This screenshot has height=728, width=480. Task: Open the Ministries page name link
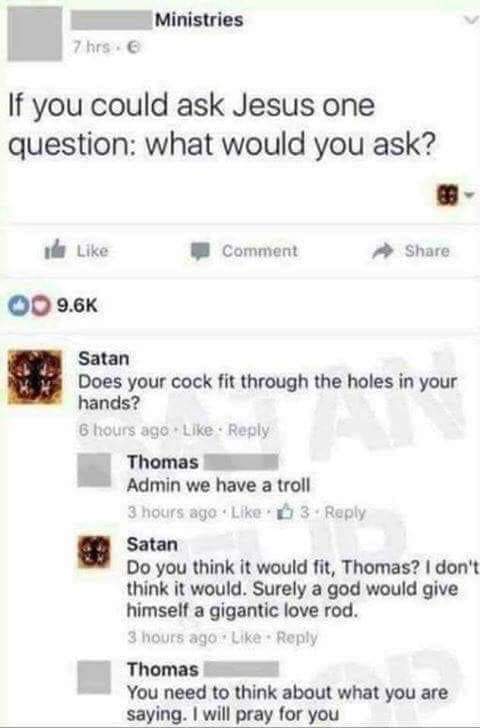199,20
